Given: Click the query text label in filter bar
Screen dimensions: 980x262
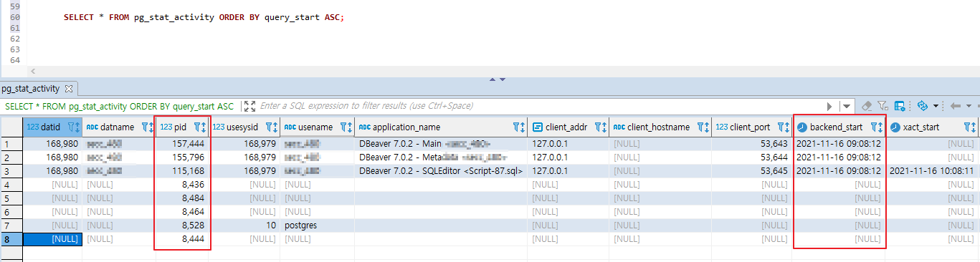Looking at the screenshot, I should 120,106.
